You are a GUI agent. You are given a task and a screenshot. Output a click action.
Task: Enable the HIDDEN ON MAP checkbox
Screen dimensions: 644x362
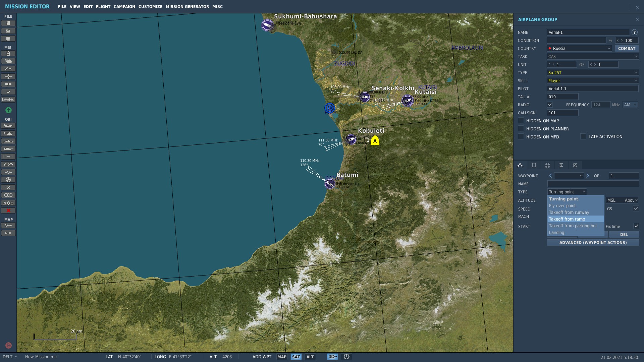click(521, 121)
